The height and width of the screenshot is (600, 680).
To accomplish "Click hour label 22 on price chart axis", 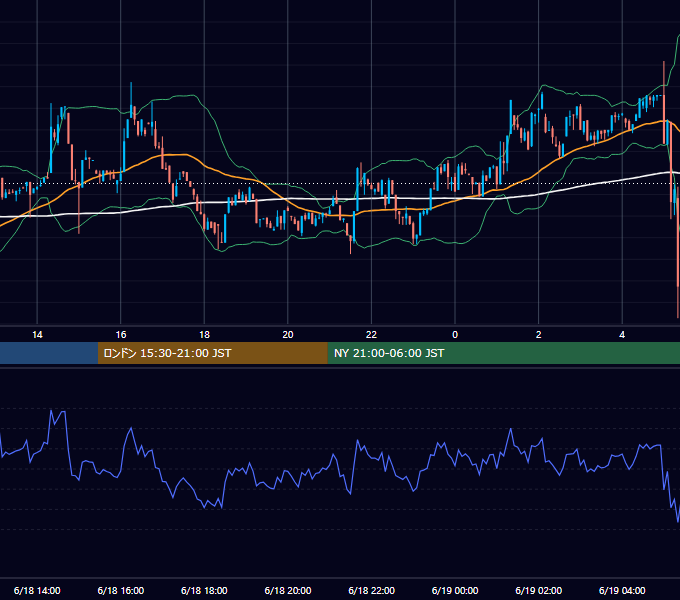I will (372, 335).
